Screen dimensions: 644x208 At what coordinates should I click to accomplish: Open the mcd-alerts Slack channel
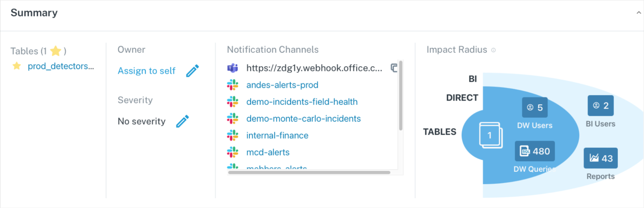pyautogui.click(x=268, y=152)
